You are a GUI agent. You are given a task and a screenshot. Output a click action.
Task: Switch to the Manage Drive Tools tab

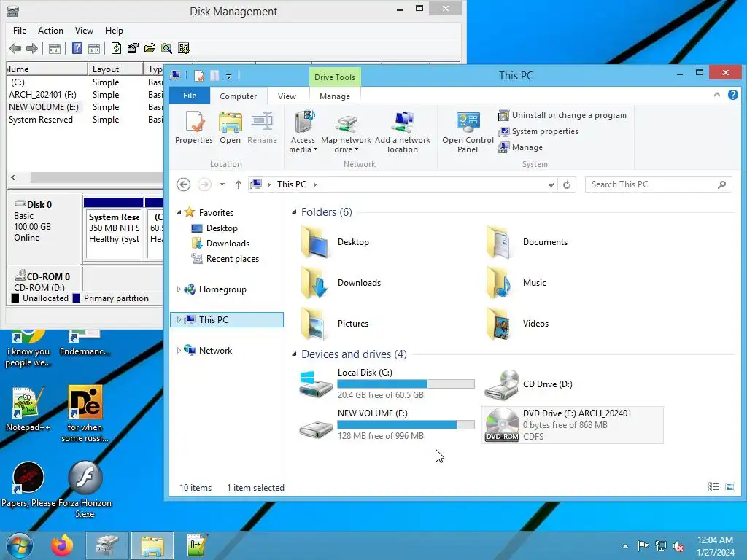pyautogui.click(x=335, y=96)
